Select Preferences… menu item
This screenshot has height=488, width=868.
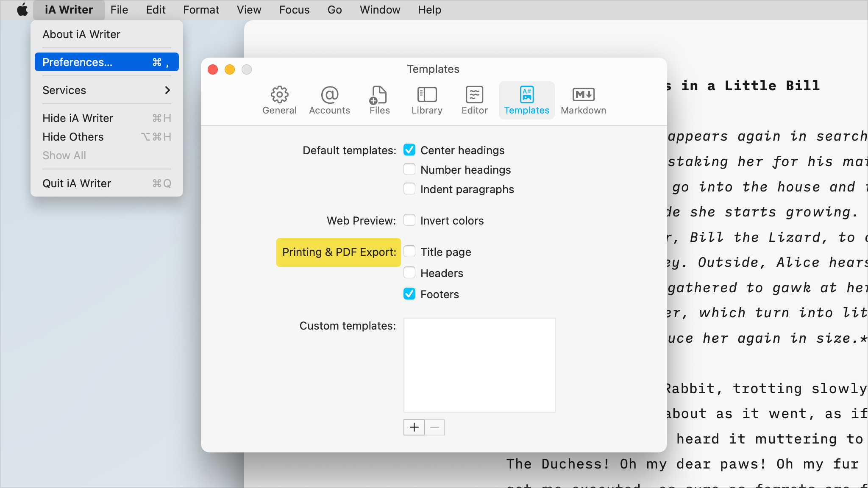point(107,62)
